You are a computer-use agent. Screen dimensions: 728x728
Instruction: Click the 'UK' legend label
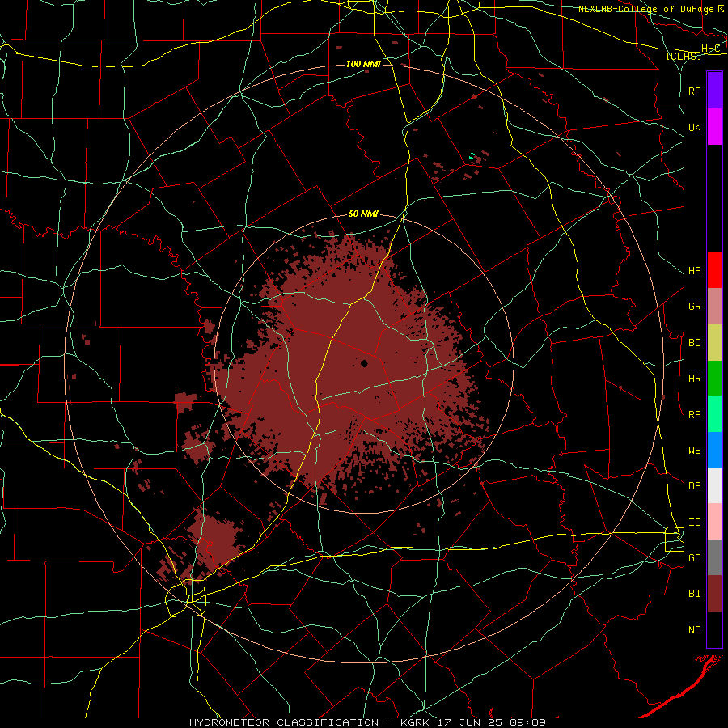pyautogui.click(x=695, y=127)
